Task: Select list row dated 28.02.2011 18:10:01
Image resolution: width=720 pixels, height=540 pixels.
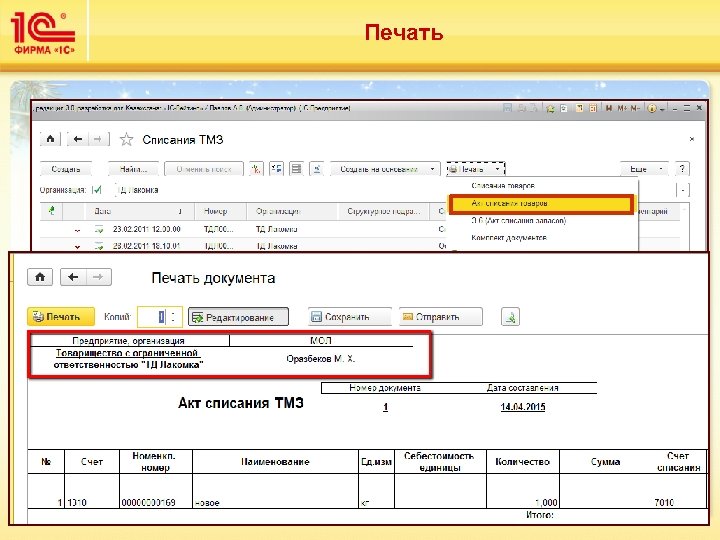Action: tap(243, 246)
